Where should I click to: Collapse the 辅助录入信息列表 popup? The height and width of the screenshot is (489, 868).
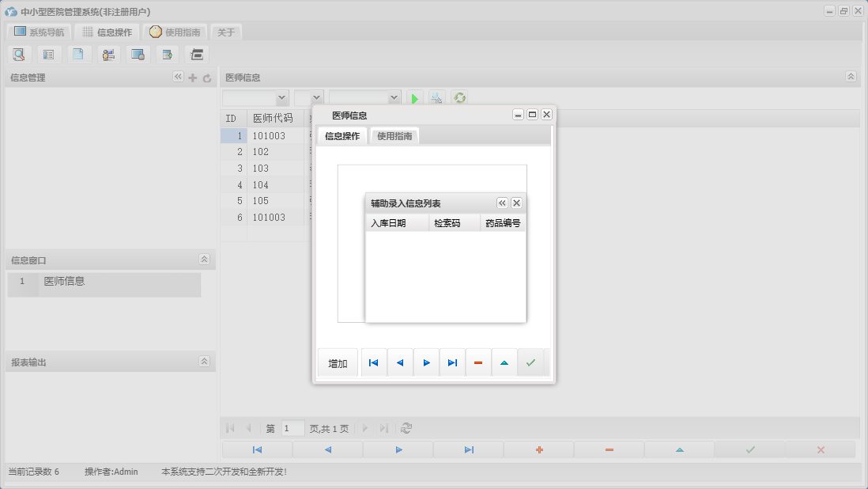coord(502,203)
